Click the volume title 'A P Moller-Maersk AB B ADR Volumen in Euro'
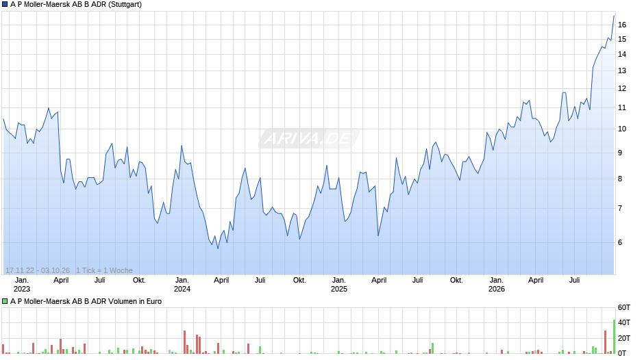The height and width of the screenshot is (360, 644). [x=86, y=301]
